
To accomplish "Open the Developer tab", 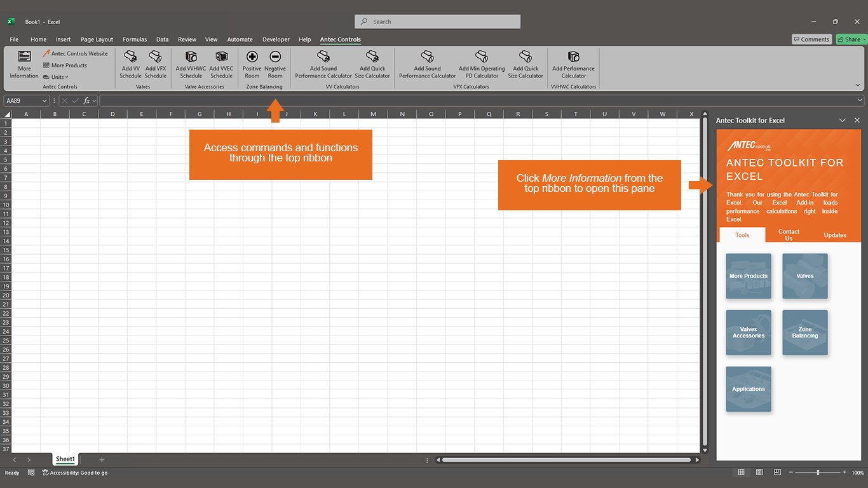I will pyautogui.click(x=276, y=39).
